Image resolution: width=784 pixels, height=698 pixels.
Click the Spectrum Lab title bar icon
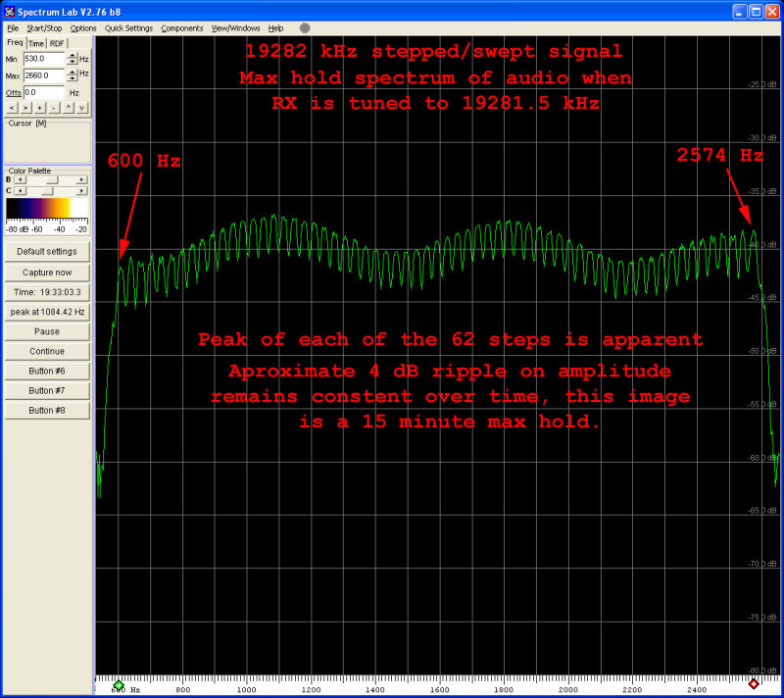[10, 12]
